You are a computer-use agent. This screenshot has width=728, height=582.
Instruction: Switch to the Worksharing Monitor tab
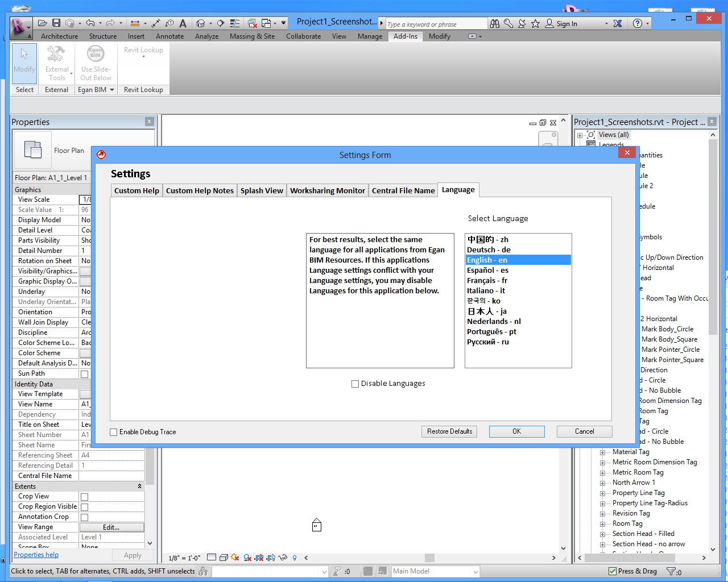(x=328, y=190)
